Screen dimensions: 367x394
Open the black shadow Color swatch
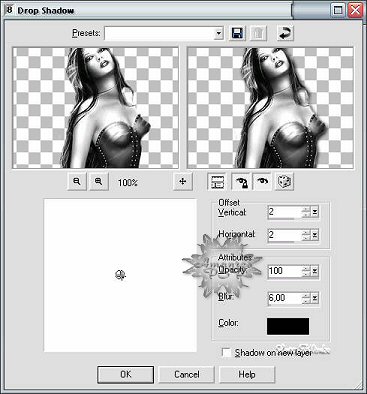pos(288,326)
